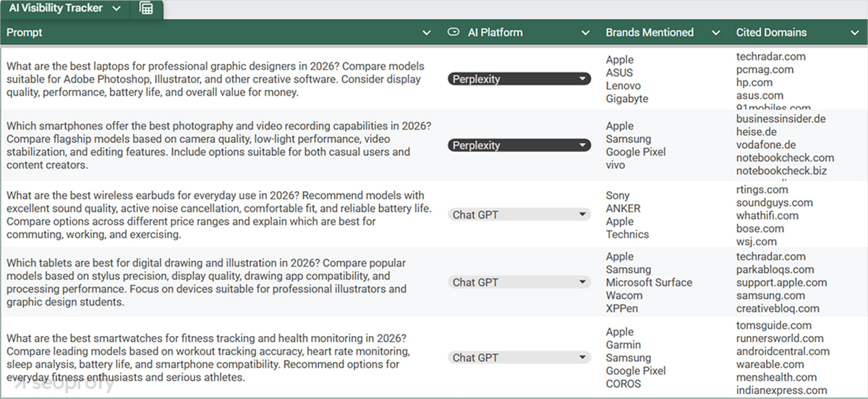Expand the AI Visibility Tracker table name dropdown
Screen dimensions: 868x399
coord(116,9)
